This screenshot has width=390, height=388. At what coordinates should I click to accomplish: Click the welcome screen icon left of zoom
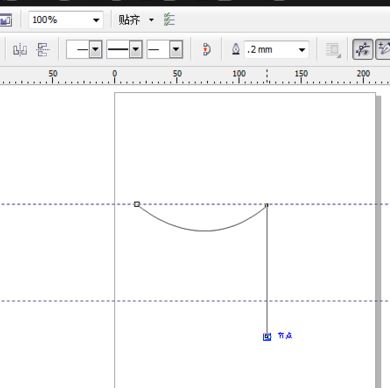pyautogui.click(x=6, y=21)
